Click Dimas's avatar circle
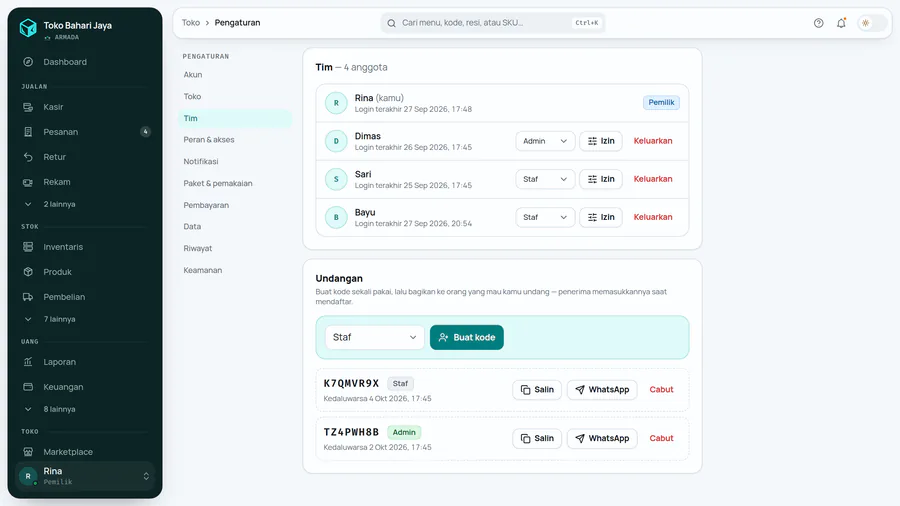This screenshot has height=506, width=900. [336, 141]
